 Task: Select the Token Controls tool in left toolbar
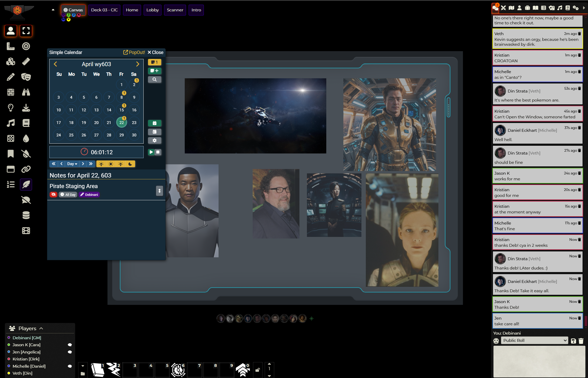(x=11, y=31)
